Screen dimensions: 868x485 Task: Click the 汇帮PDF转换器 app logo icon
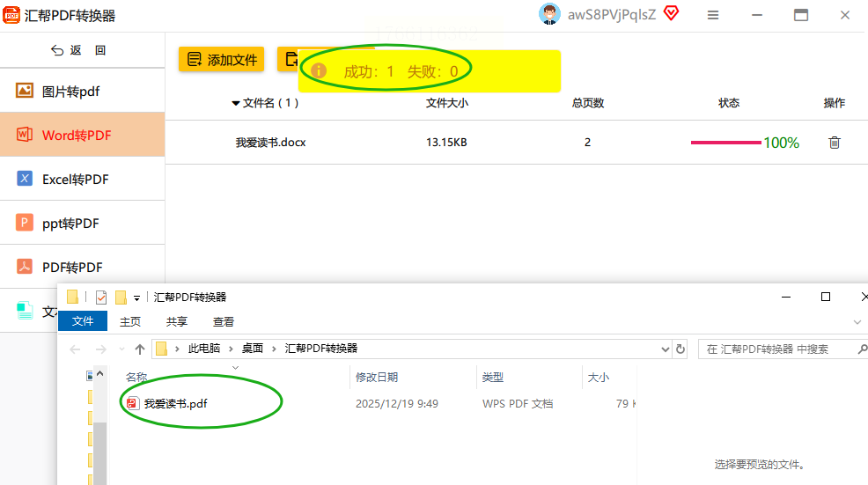click(x=11, y=15)
